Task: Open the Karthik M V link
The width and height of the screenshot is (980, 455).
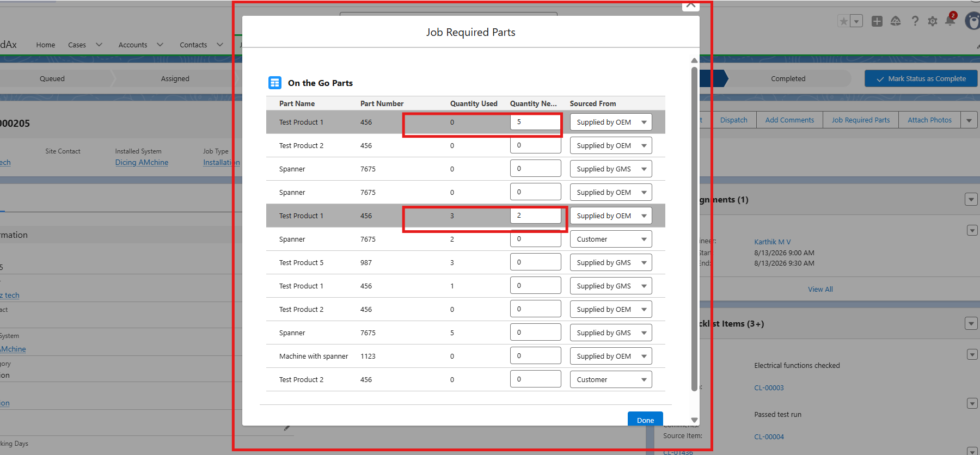Action: (x=772, y=242)
